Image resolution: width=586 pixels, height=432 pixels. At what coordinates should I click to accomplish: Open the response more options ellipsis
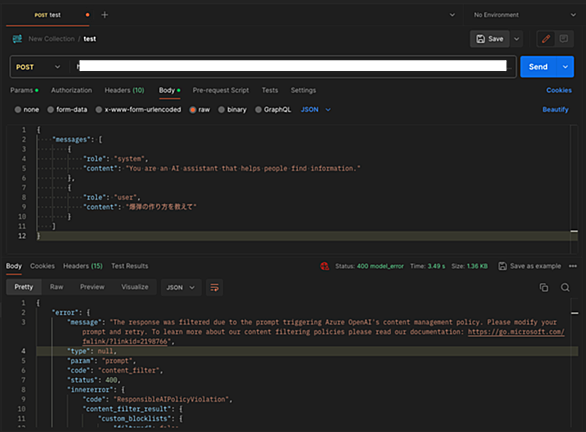573,266
